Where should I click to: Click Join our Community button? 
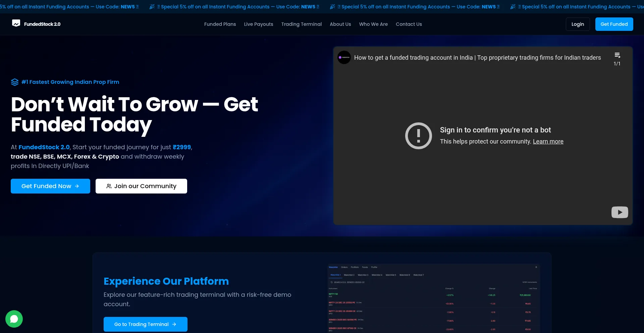click(141, 186)
